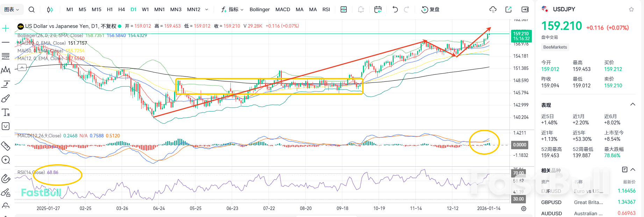This screenshot has height=217, width=644.
Task: Select GBPUSD in related symbols list
Action: 551,202
